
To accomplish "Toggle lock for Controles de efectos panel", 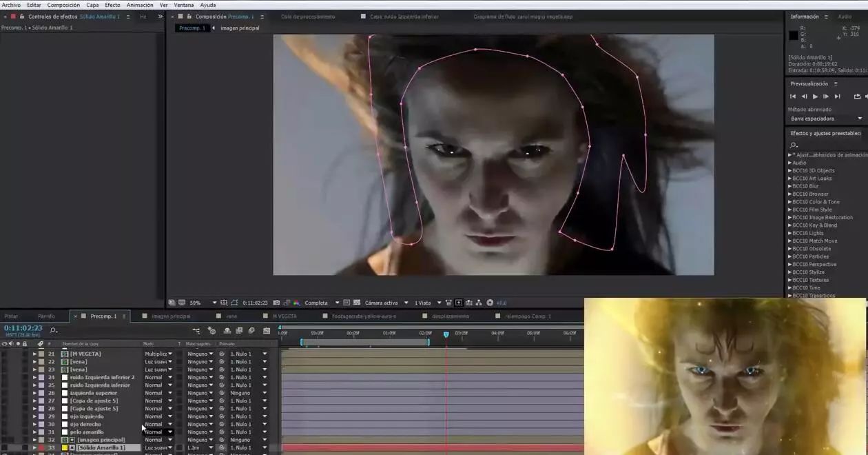I will point(22,17).
